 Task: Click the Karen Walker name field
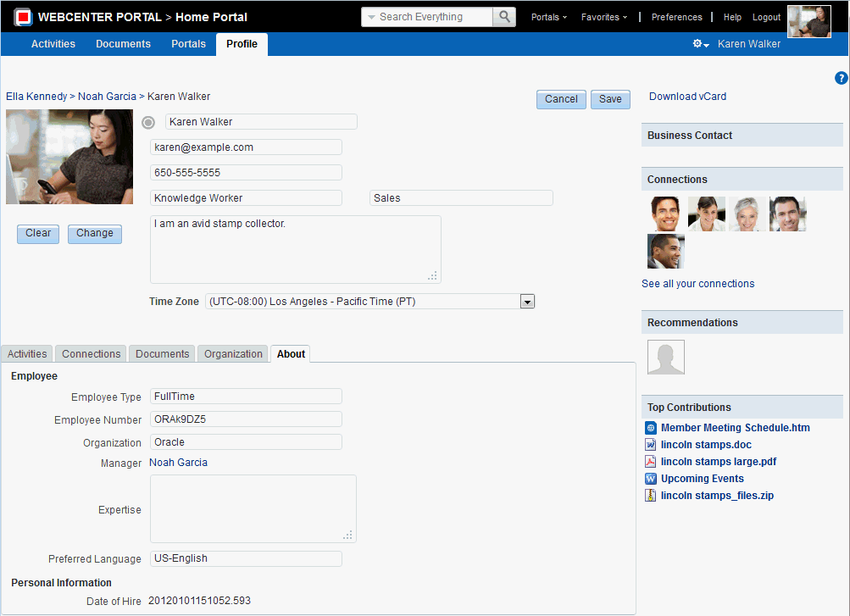click(x=261, y=122)
